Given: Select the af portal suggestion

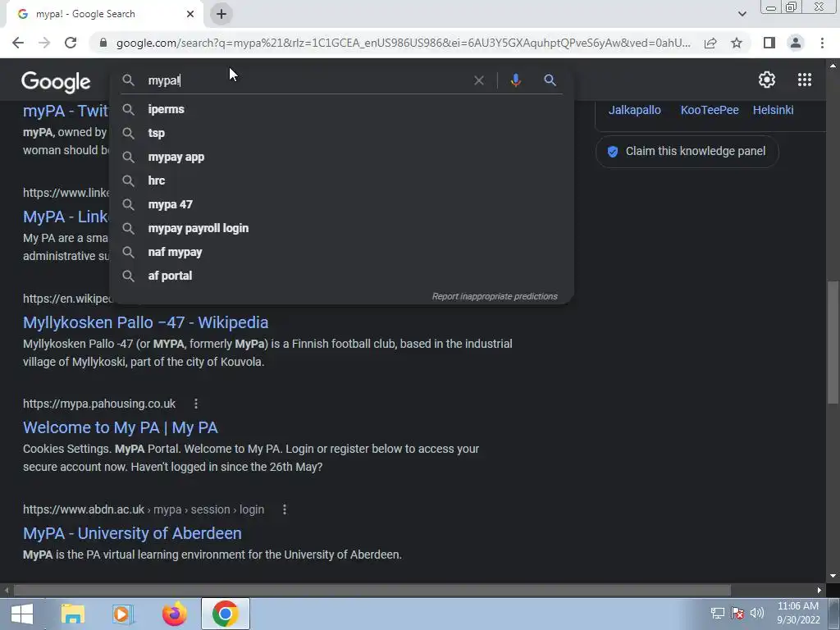Looking at the screenshot, I should [341, 276].
